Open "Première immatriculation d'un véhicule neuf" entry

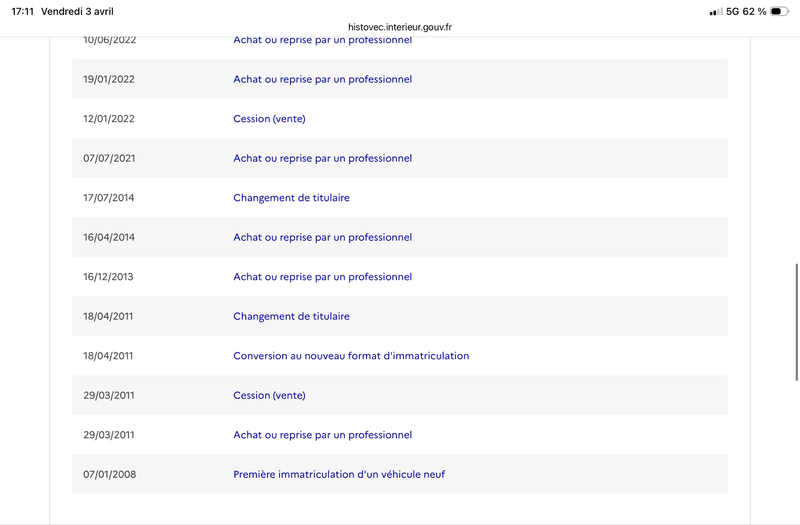[x=339, y=474]
